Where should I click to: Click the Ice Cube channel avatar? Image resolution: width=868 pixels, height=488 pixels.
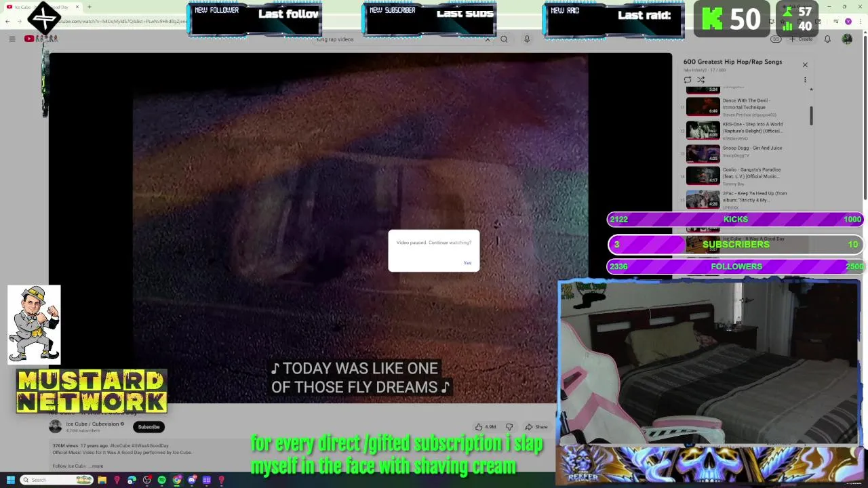55,426
